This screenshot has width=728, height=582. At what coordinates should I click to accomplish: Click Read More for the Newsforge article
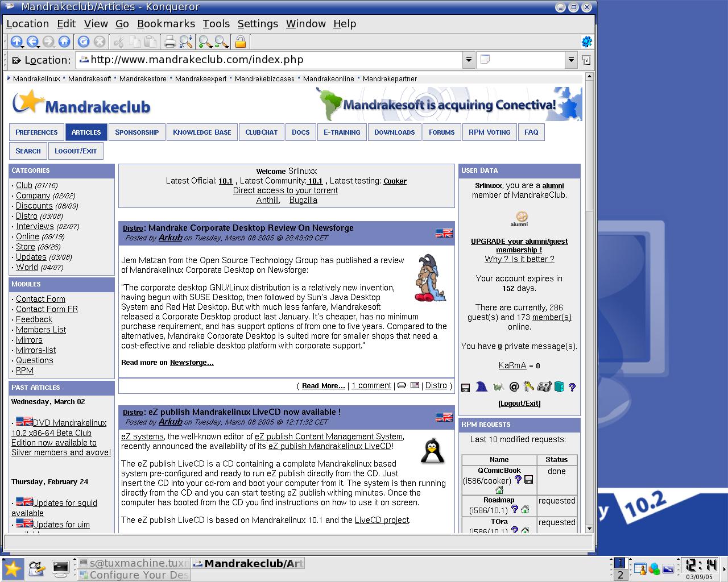(x=323, y=386)
